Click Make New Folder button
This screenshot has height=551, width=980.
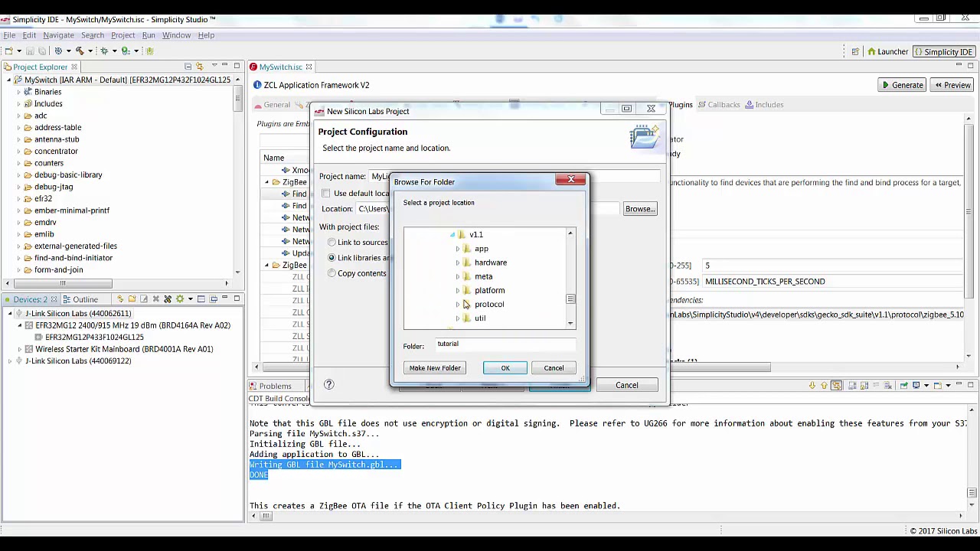[x=435, y=368]
